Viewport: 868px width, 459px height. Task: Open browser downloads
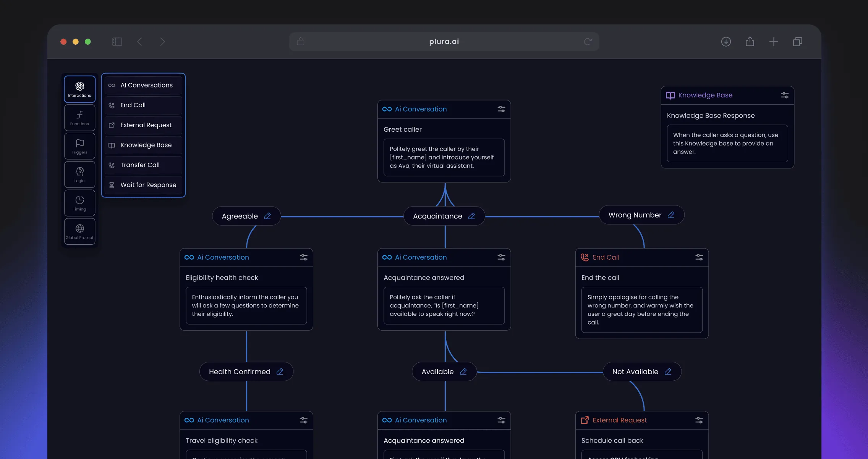click(x=726, y=42)
